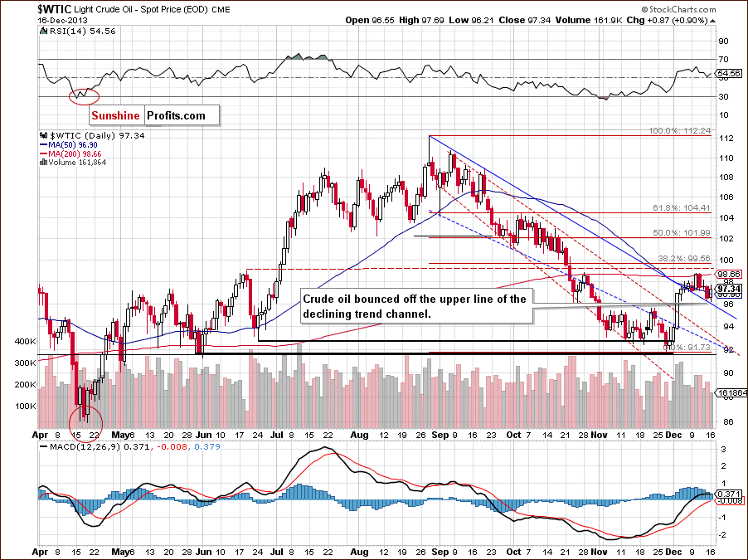Click the Volume 161.9K header value
The image size is (748, 560).
pos(589,21)
